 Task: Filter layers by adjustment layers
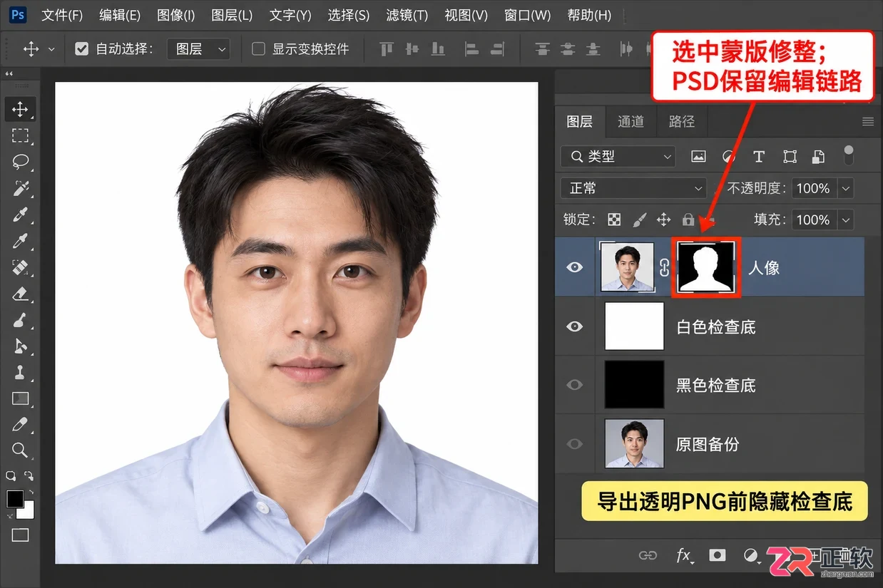tap(728, 156)
